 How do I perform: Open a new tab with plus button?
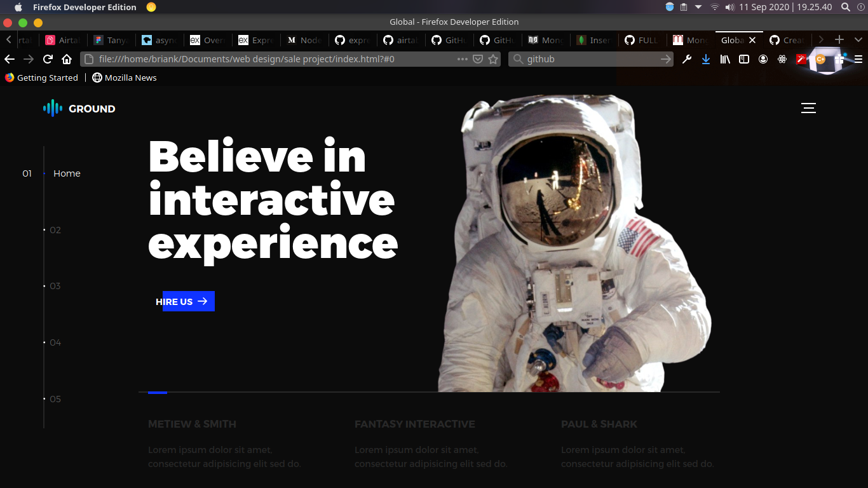coord(839,39)
